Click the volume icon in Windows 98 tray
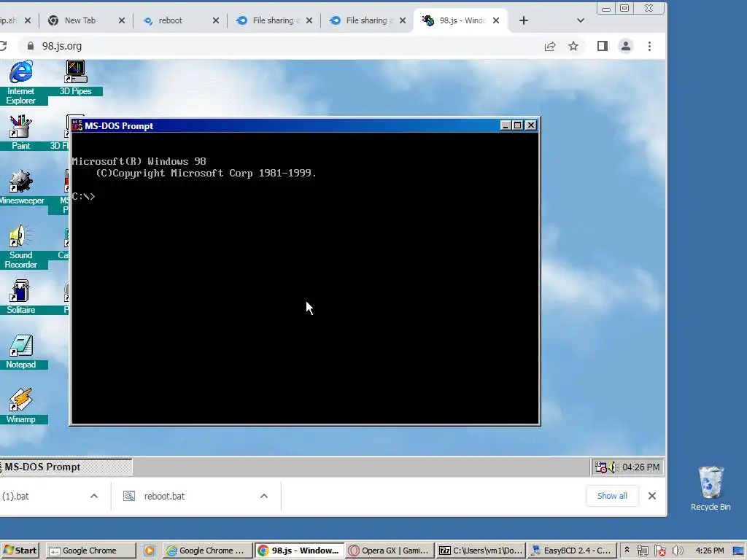The width and height of the screenshot is (747, 560). 613,467
